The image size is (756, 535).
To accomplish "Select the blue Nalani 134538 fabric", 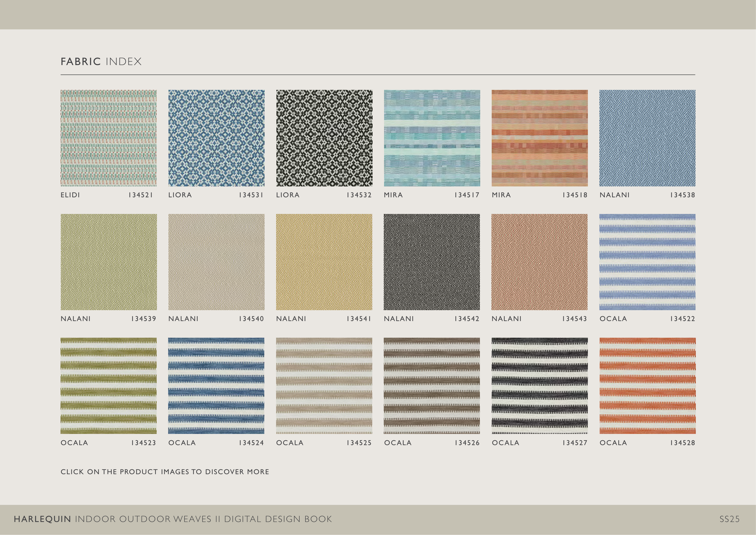I will (x=647, y=138).
